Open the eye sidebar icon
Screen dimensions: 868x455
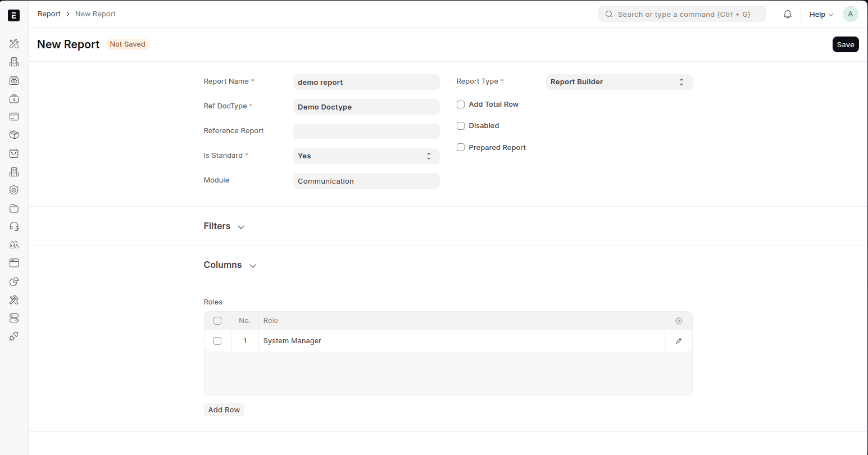coord(14,80)
